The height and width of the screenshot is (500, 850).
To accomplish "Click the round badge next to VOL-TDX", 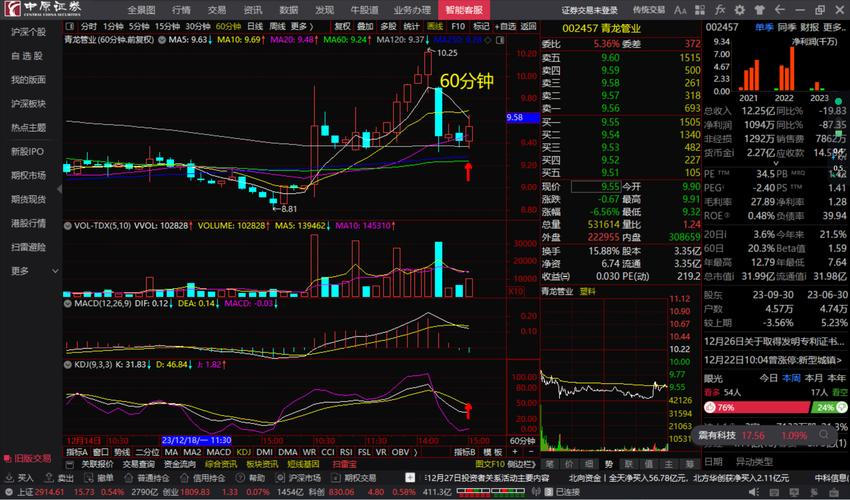I will pos(68,226).
